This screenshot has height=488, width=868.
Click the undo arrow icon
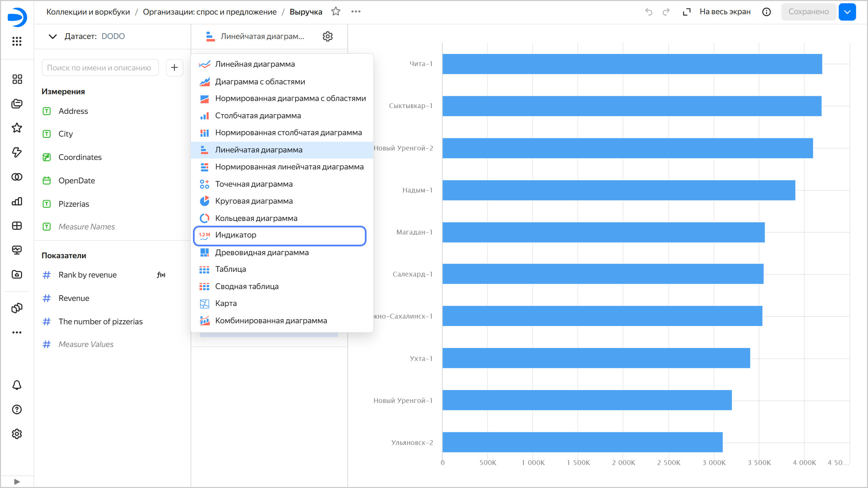click(649, 12)
